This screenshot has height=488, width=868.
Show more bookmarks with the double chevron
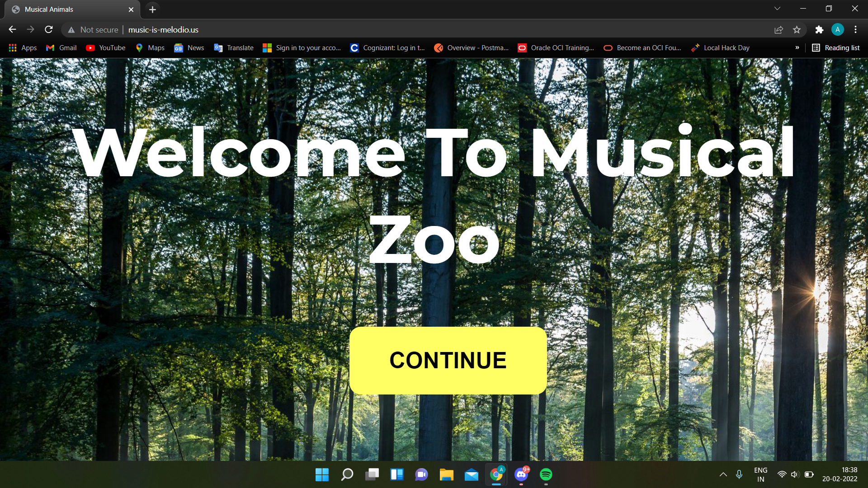pyautogui.click(x=797, y=48)
